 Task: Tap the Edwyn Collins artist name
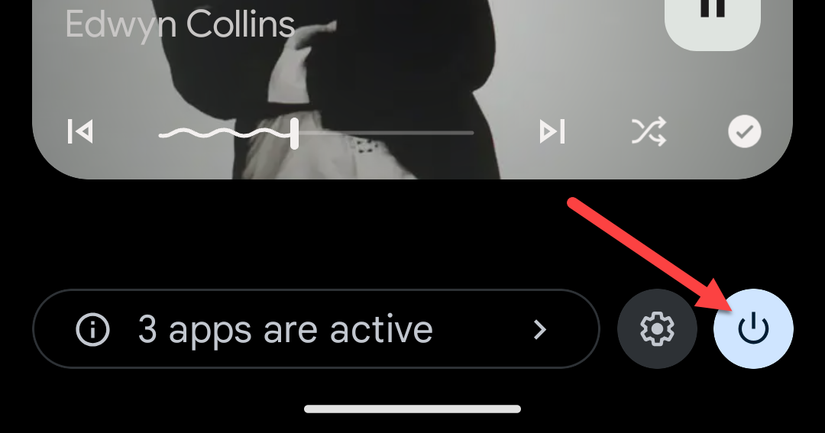(180, 24)
